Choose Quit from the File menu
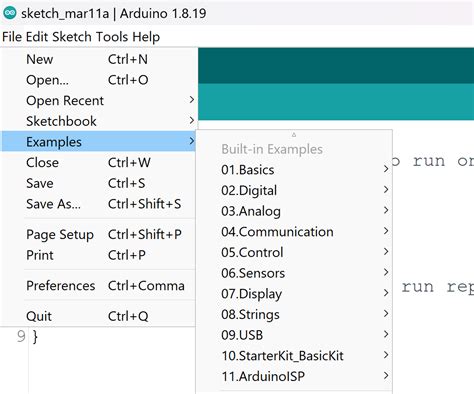474x394 pixels. click(98, 316)
